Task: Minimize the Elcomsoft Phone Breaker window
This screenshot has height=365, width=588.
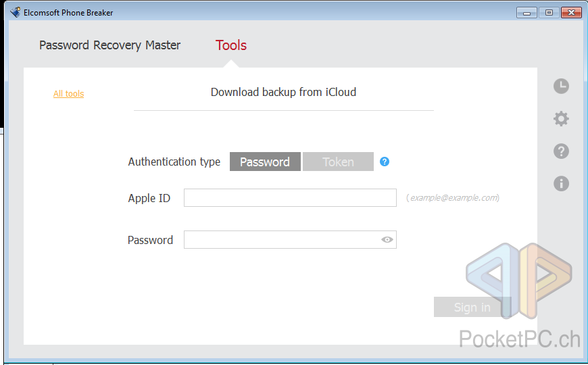Action: tap(526, 13)
